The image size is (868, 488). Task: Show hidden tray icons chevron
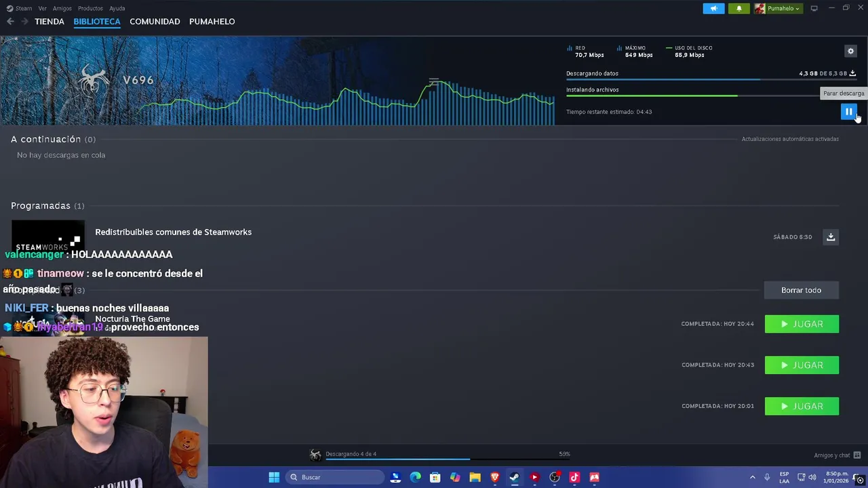(752, 477)
